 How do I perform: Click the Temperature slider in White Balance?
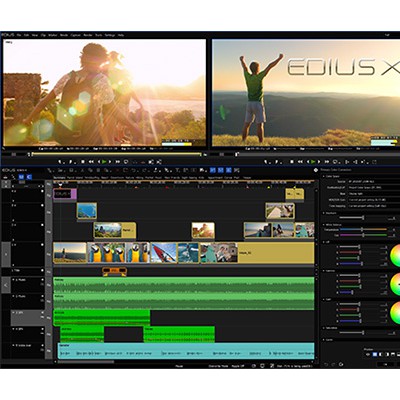363,229
